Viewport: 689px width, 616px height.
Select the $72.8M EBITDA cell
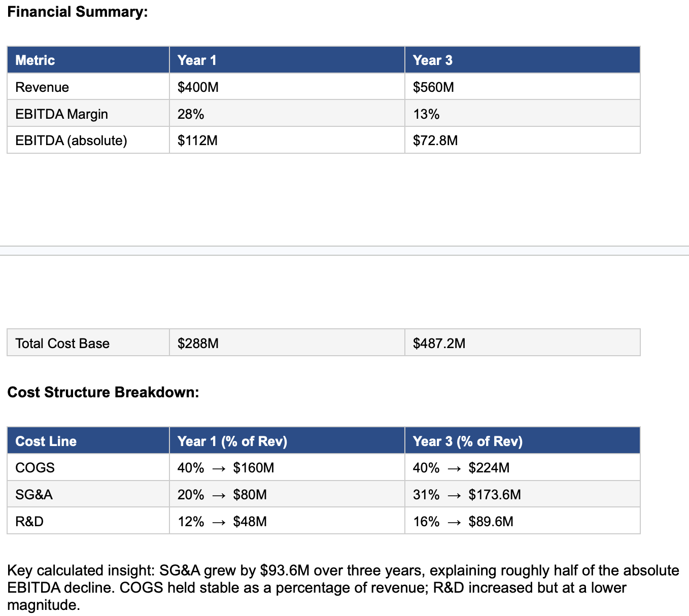pyautogui.click(x=523, y=140)
